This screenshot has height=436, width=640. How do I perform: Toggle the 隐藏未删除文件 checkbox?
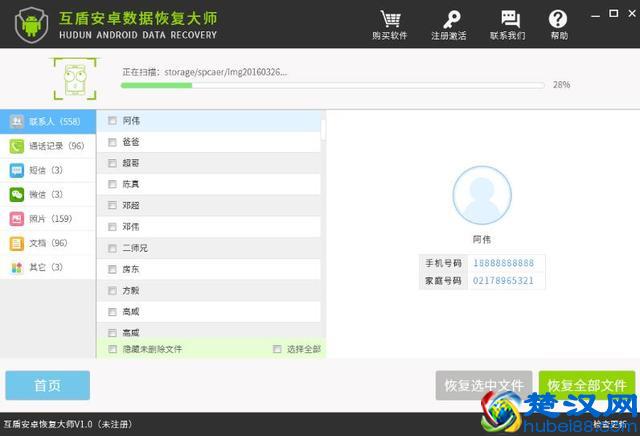[x=112, y=349]
